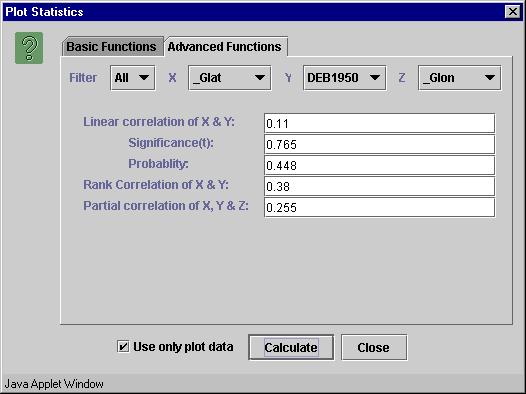Click the Close button

pos(374,347)
